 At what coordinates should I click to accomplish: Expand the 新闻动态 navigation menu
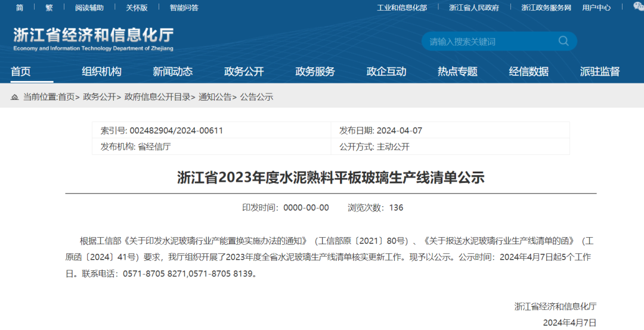173,71
